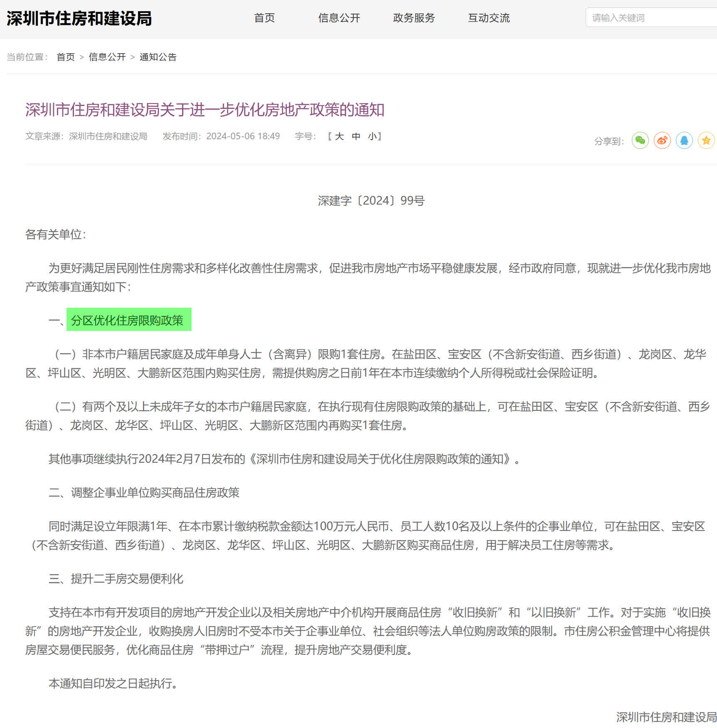Click the heading 三、提升二手房交易便利化
The image size is (717, 728).
click(x=116, y=579)
